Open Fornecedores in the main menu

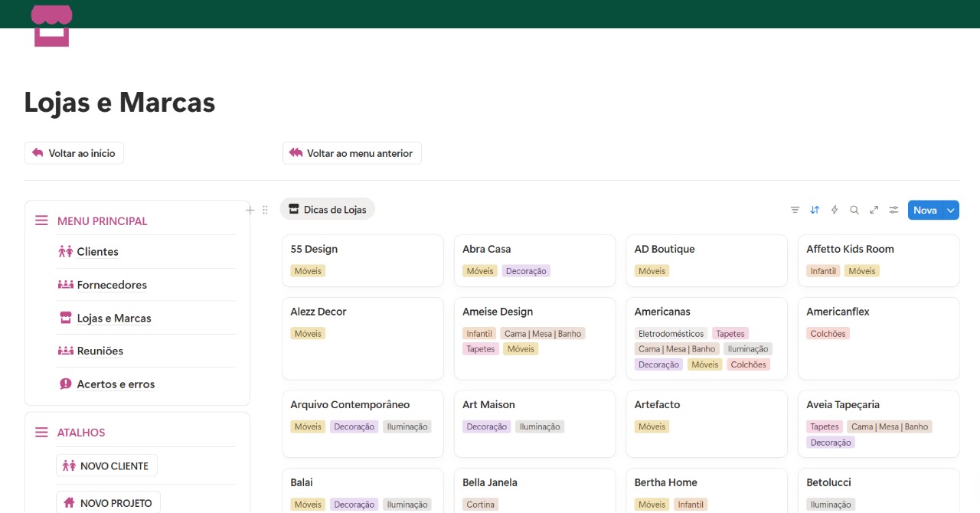coord(112,285)
